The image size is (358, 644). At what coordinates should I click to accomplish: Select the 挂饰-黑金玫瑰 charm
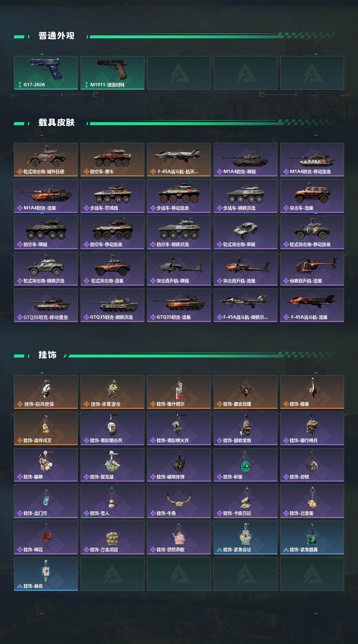246,392
